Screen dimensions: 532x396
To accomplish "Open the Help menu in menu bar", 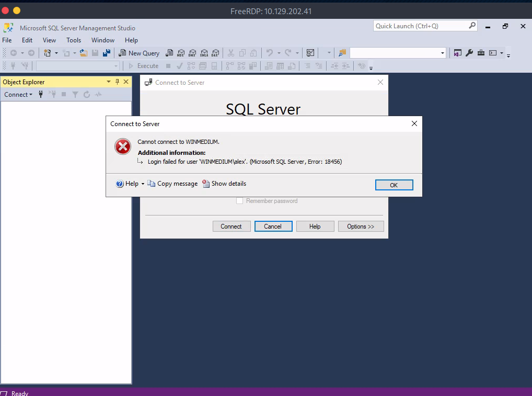I will pos(131,40).
